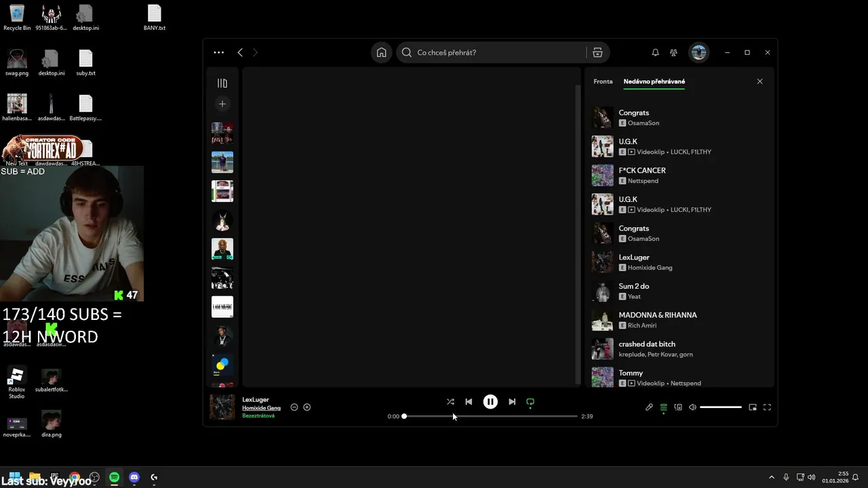Pause the current song
868x488 pixels.
(490, 402)
